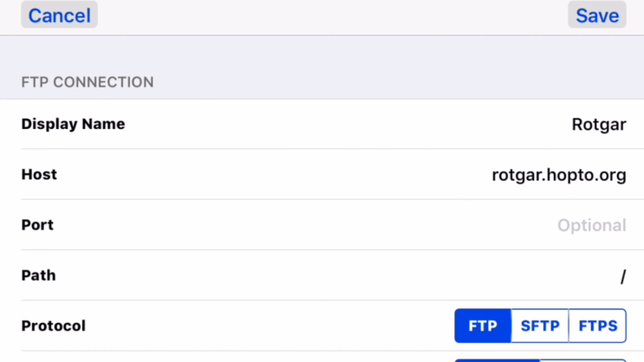Click the Optional port input field
644x362 pixels.
591,225
